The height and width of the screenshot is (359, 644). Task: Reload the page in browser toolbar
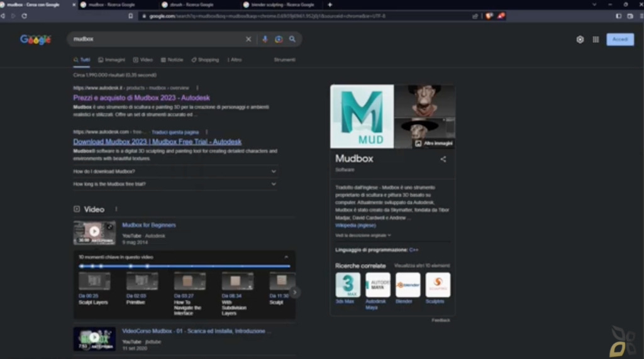(x=25, y=16)
